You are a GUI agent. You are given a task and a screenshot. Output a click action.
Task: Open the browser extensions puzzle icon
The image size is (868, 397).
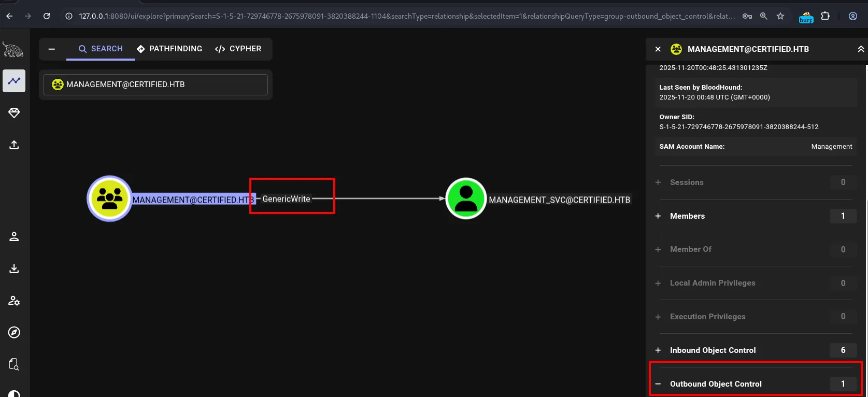click(x=826, y=16)
